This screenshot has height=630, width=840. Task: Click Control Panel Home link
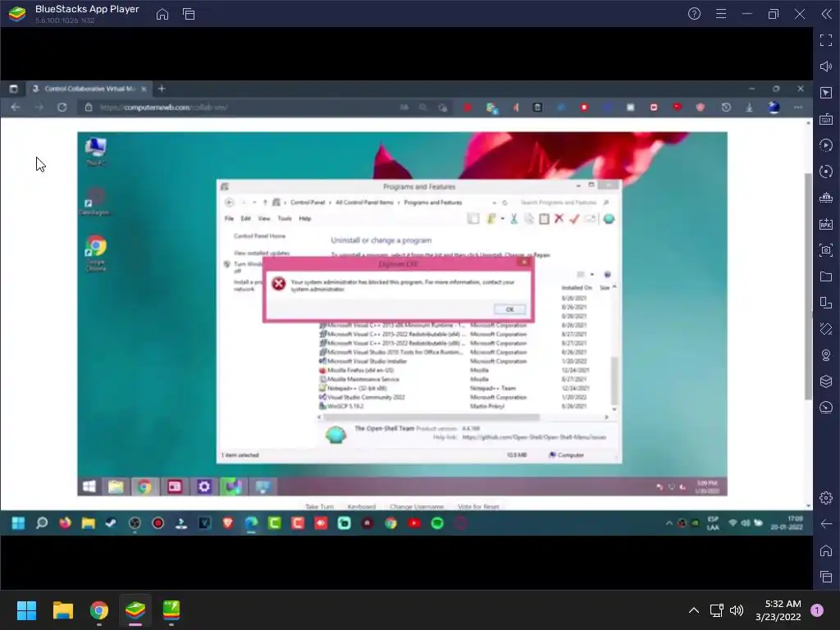[259, 235]
